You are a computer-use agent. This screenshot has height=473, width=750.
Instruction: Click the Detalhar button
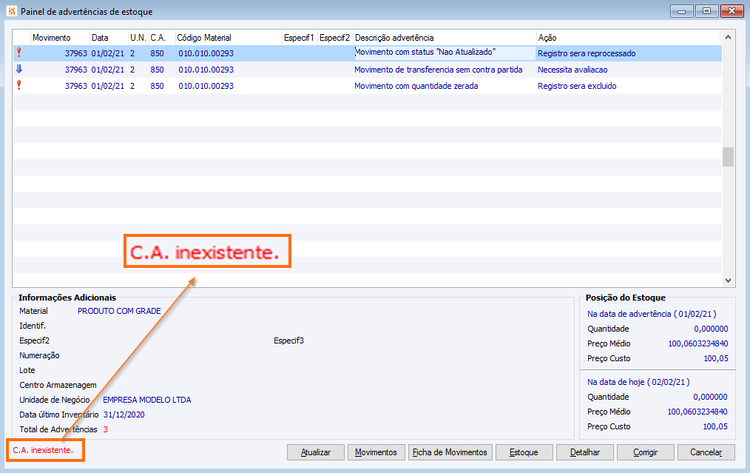(585, 452)
